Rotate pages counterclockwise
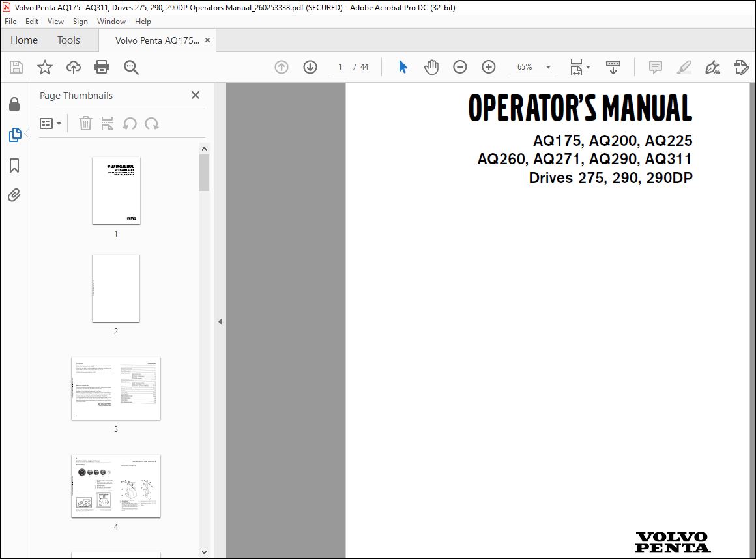This screenshot has width=756, height=559. coord(130,123)
